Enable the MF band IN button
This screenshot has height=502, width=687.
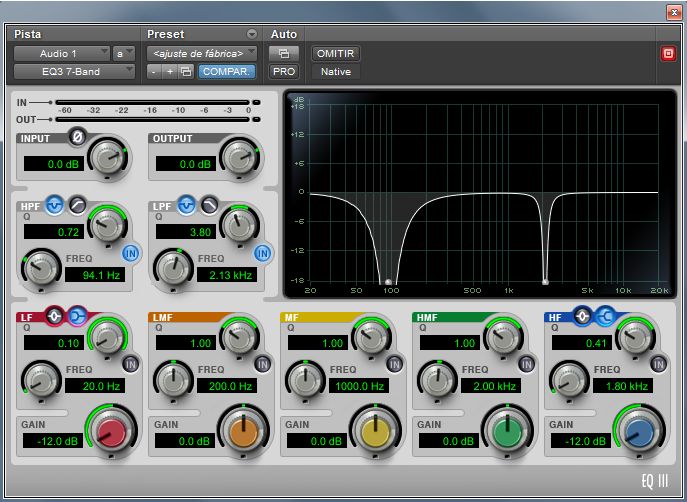point(394,364)
